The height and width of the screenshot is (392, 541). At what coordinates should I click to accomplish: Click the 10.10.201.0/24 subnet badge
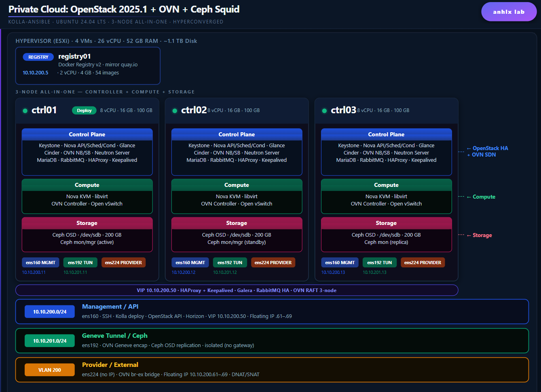50,341
